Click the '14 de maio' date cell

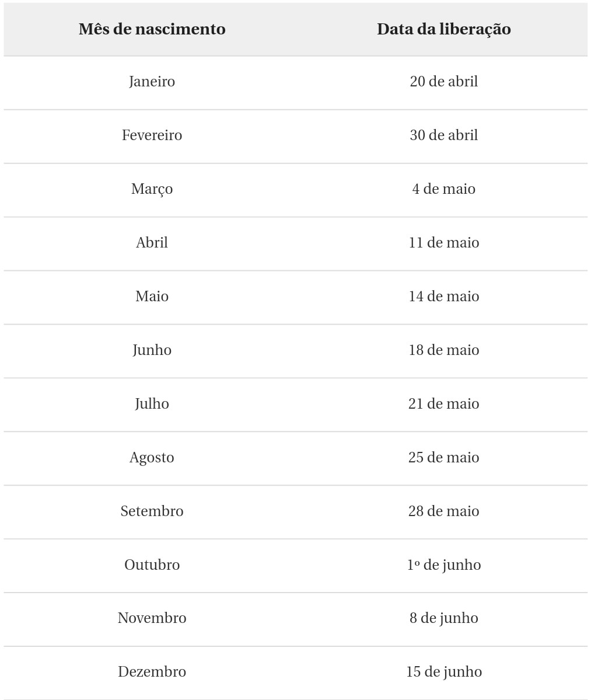click(x=444, y=296)
